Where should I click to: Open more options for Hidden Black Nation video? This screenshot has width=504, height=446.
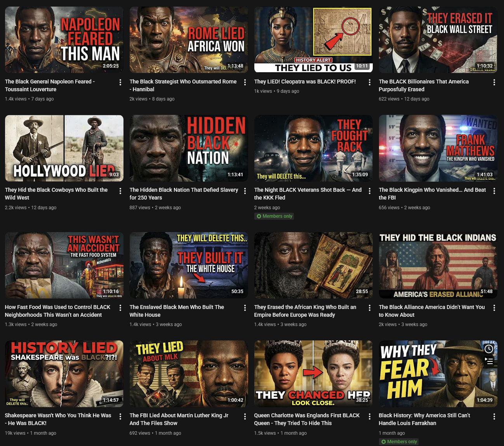point(245,191)
